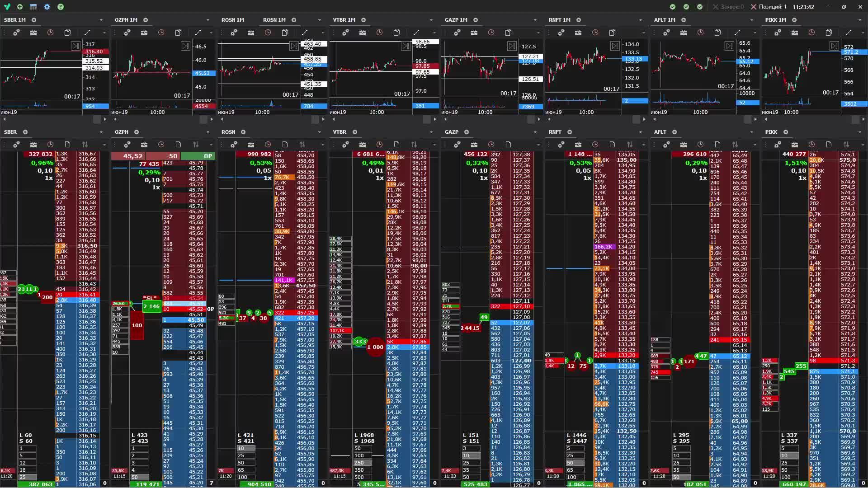The height and width of the screenshot is (488, 868).
Task: Toggle auto-scroll to latest bar in AFLT chart
Action: tap(729, 46)
